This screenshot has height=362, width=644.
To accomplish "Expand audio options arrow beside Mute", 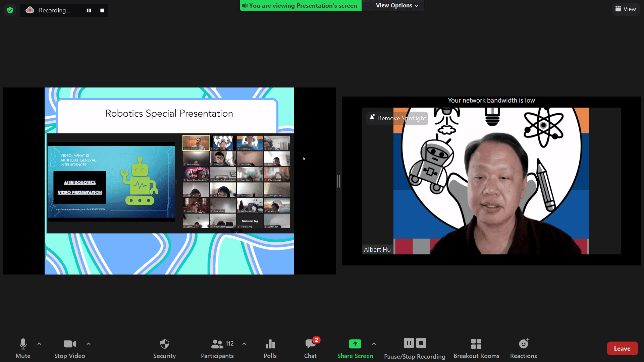I will [x=39, y=344].
